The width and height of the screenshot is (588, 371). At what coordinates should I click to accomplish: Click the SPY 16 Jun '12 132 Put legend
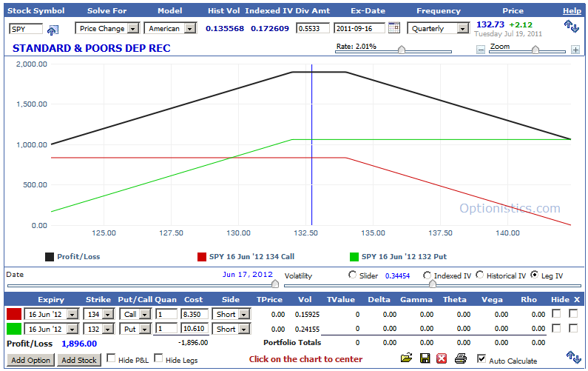398,257
